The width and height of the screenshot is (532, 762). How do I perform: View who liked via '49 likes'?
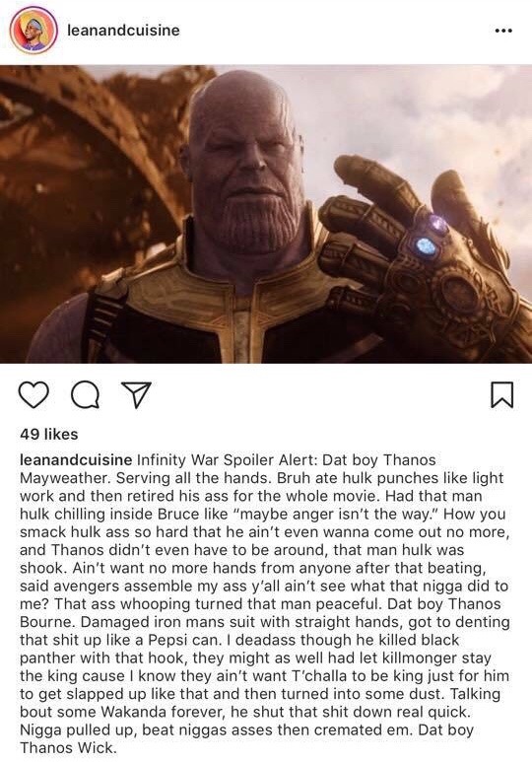[x=48, y=434]
